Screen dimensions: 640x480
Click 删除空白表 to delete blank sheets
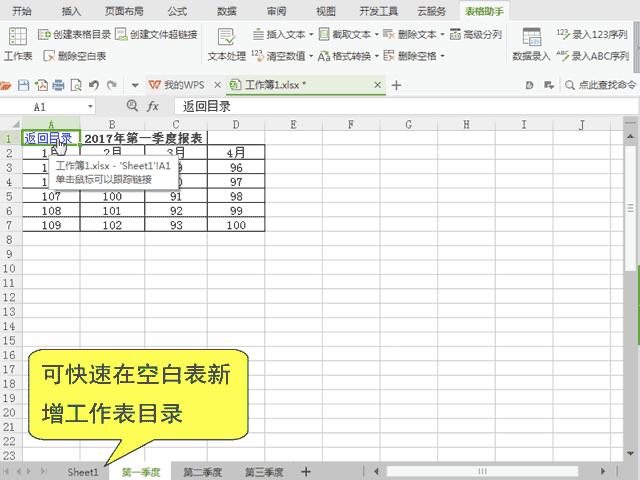75,56
